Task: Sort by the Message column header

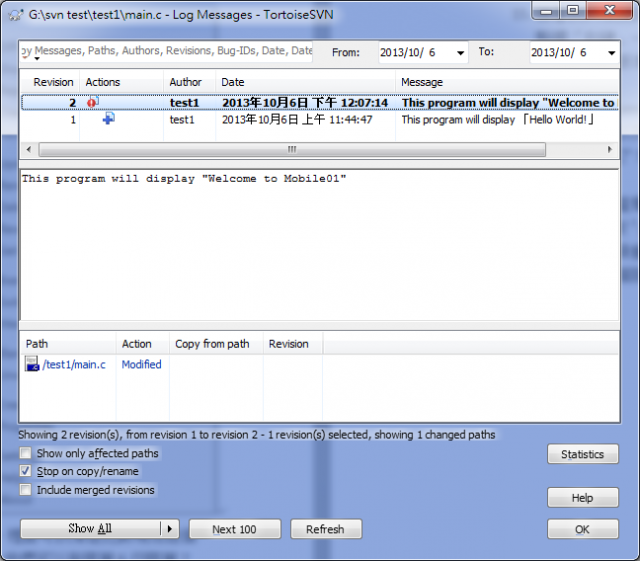Action: pyautogui.click(x=507, y=82)
